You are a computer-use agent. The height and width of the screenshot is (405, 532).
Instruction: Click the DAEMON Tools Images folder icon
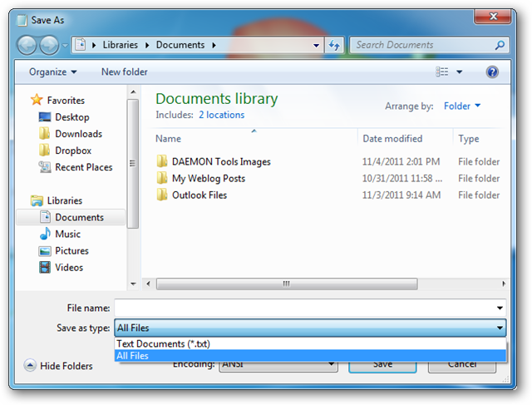point(162,161)
